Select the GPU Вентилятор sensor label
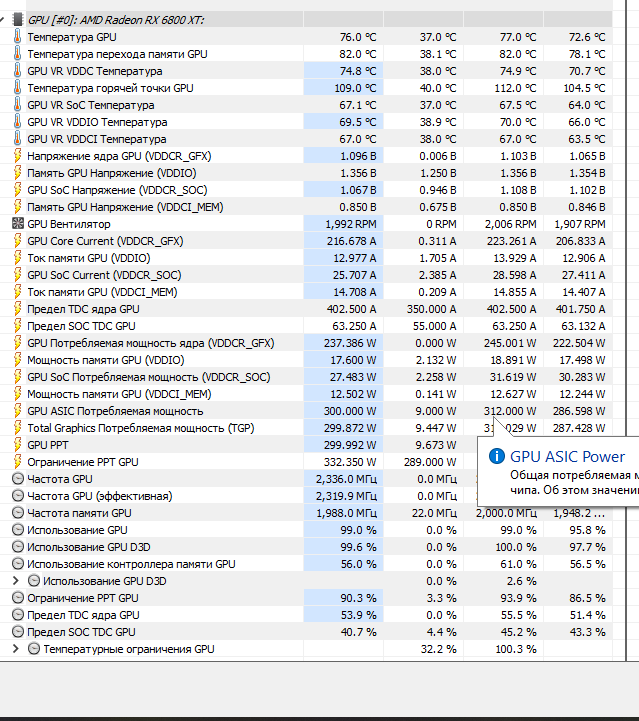The width and height of the screenshot is (639, 721). pyautogui.click(x=69, y=224)
